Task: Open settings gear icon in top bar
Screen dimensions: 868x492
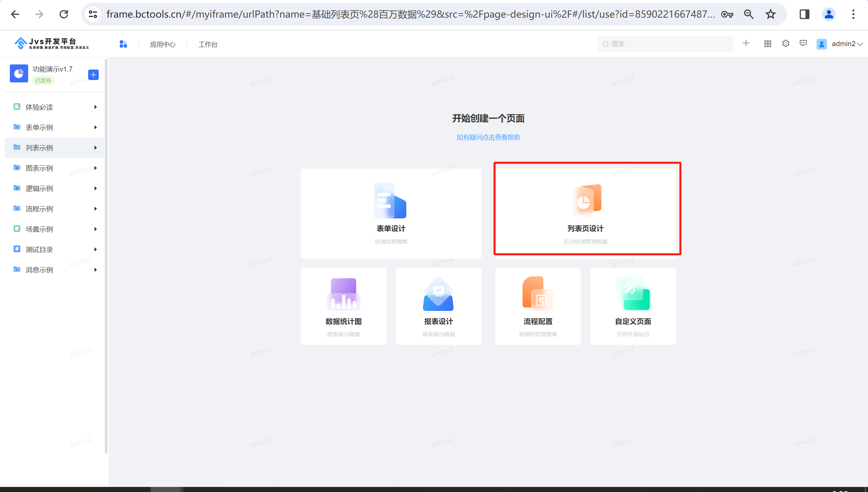Action: (x=786, y=44)
